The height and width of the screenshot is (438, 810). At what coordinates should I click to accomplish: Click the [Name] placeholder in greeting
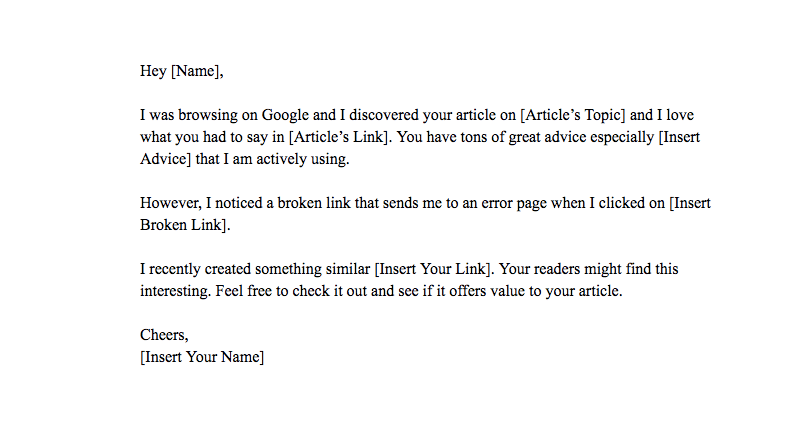[x=195, y=71]
